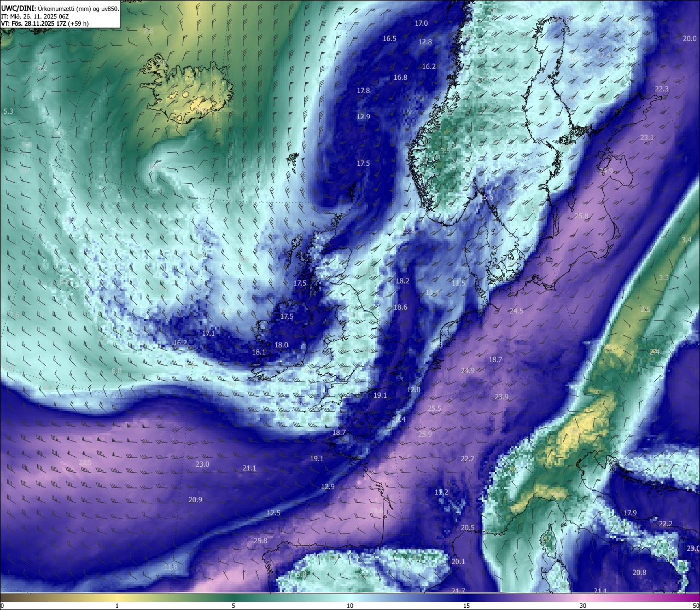Click the 17.8 value label

pos(363,91)
